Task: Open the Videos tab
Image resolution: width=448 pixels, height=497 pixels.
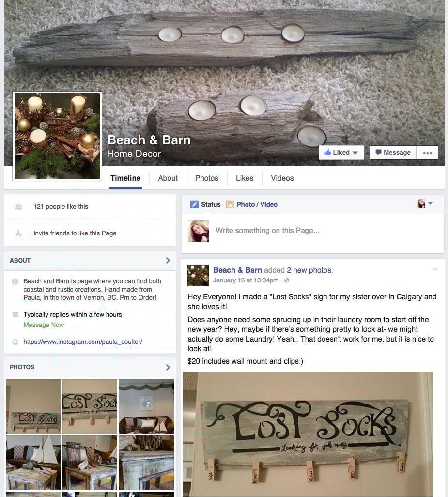Action: pyautogui.click(x=282, y=178)
